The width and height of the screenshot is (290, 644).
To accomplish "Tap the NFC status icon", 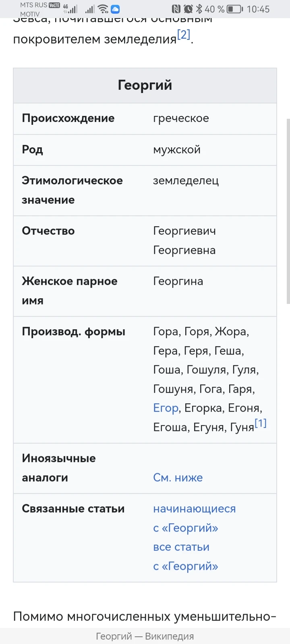I will click(x=176, y=9).
